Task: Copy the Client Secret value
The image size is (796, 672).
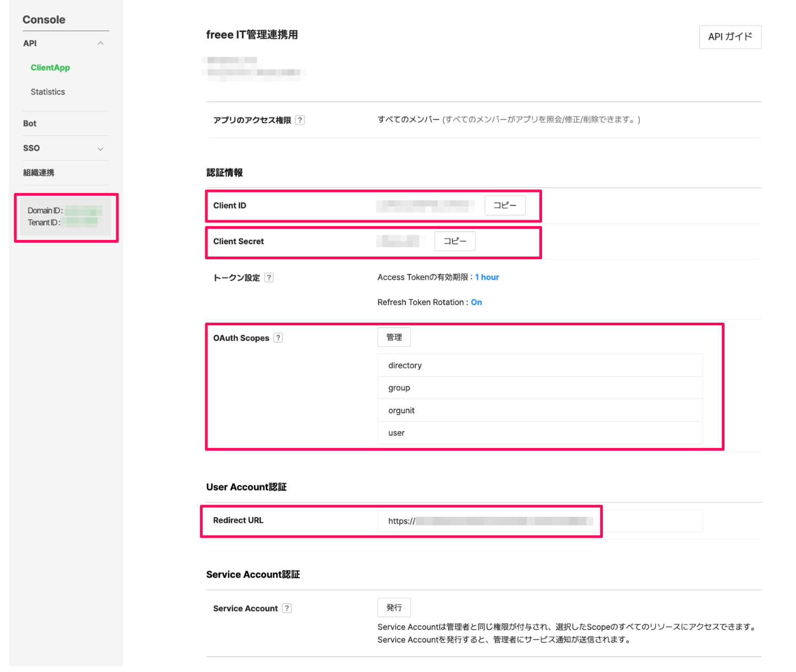Action: 455,241
